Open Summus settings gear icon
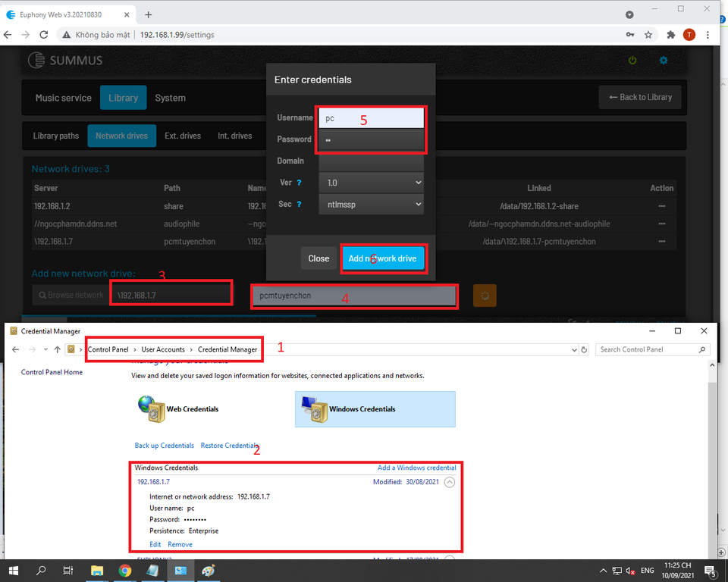The width and height of the screenshot is (728, 582). click(664, 61)
